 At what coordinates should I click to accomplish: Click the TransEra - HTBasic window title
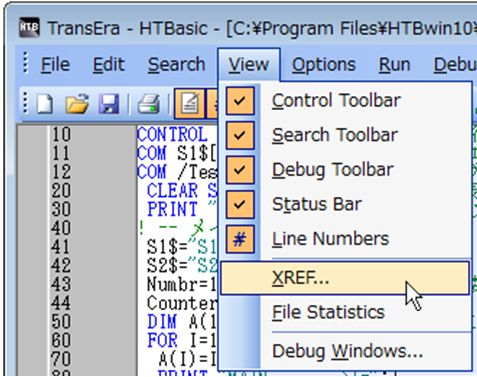134,28
